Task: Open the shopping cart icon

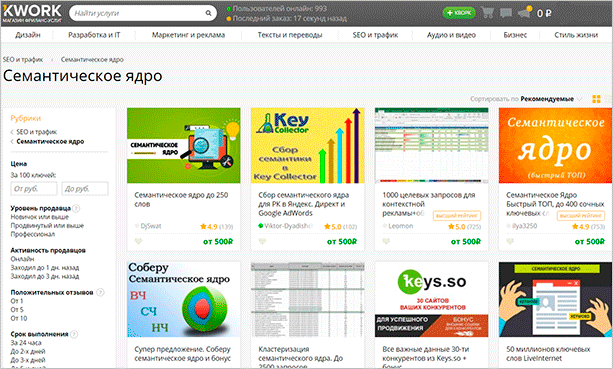Action: (x=487, y=13)
